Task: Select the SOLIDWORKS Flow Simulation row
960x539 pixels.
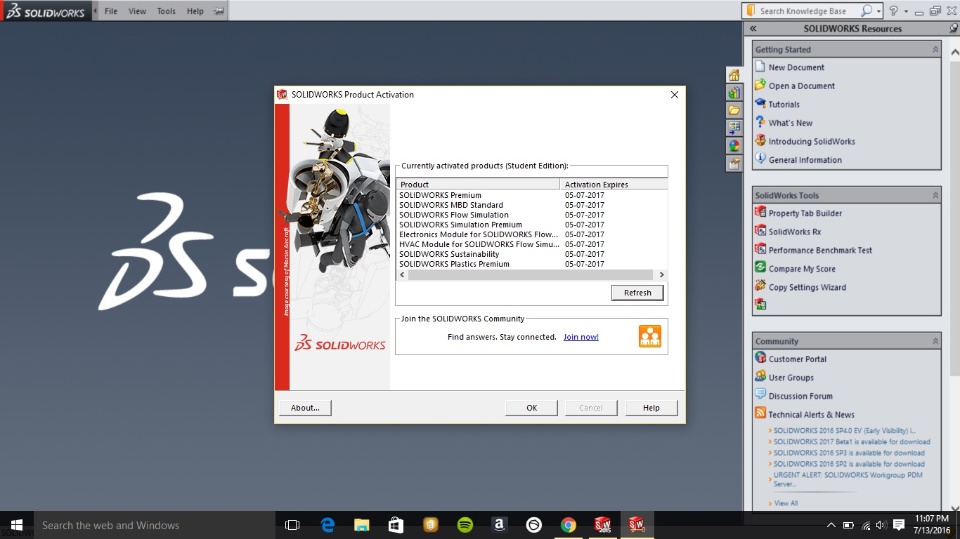Action: coord(531,214)
